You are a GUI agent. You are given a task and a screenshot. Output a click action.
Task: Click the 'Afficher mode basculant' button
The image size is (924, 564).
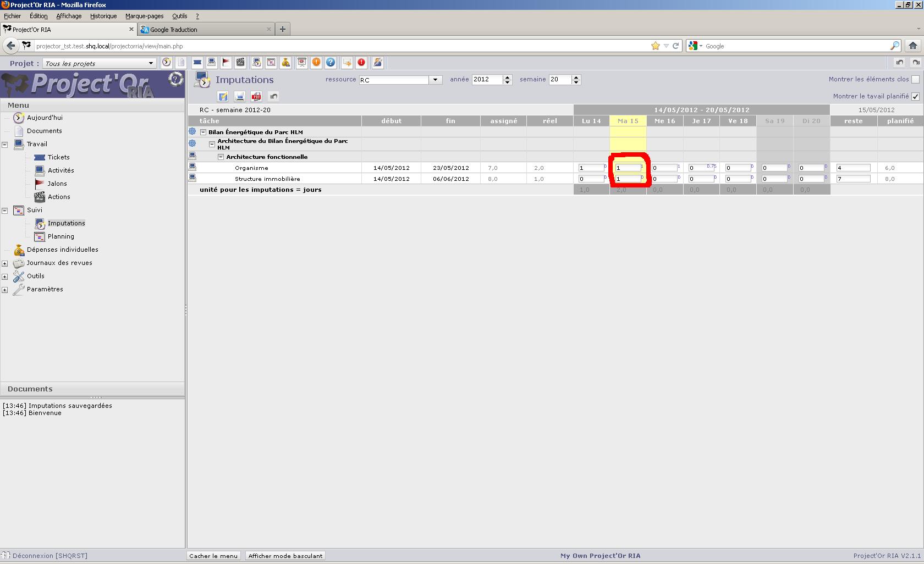click(285, 556)
